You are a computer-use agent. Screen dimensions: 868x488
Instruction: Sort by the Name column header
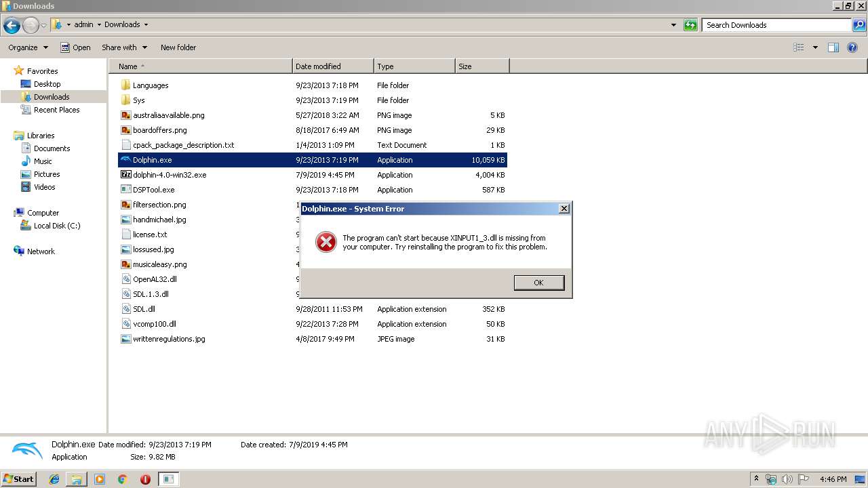[201, 66]
